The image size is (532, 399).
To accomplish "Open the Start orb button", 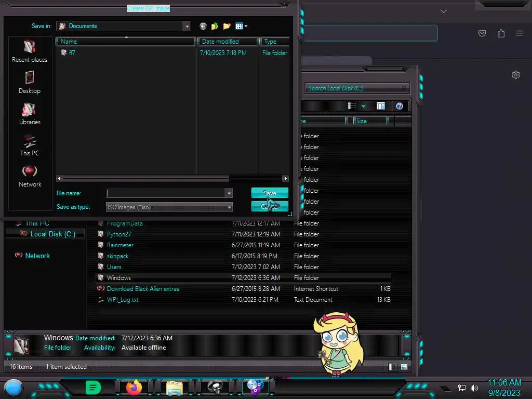I will click(13, 388).
